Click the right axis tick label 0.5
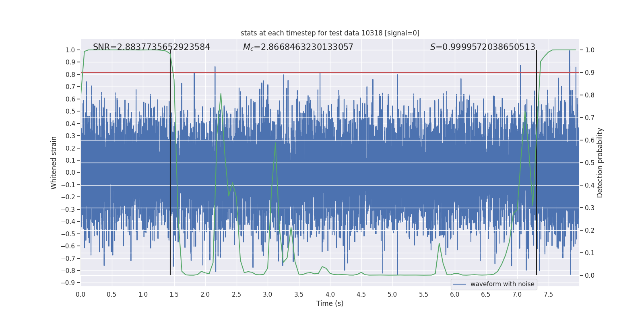Screen dimensions: 644x322 click(590, 163)
